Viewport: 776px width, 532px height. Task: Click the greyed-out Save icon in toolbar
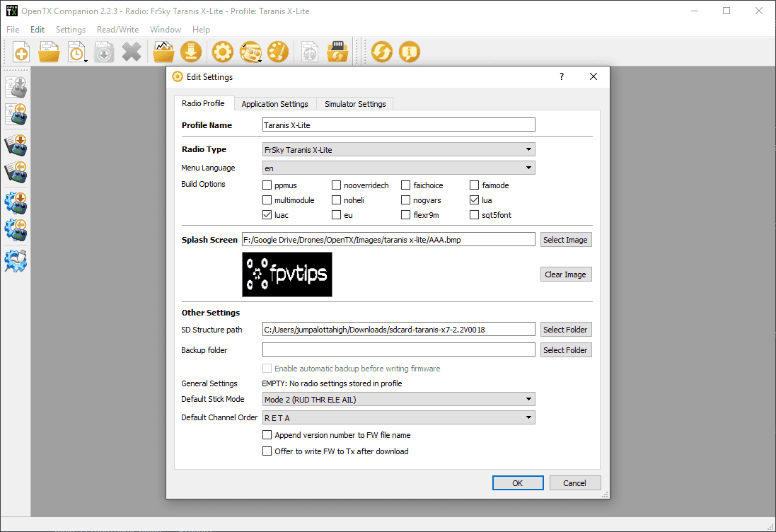coord(104,52)
